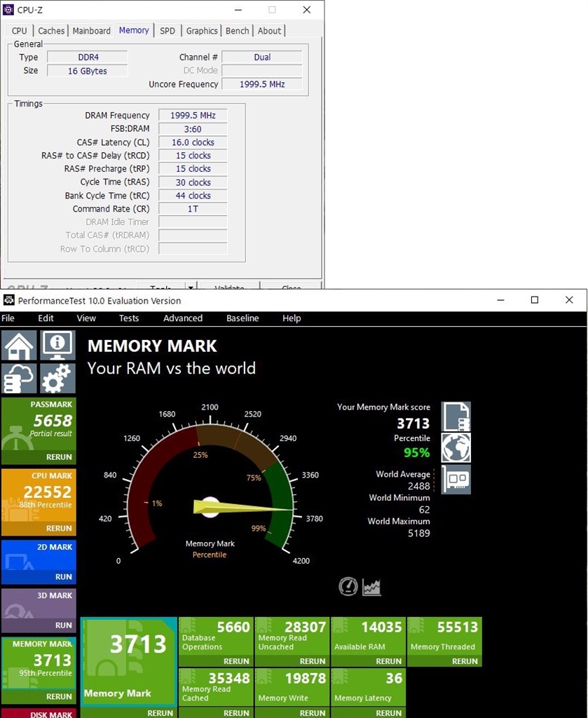Open the Edit menu
The image size is (588, 718).
pos(46,318)
